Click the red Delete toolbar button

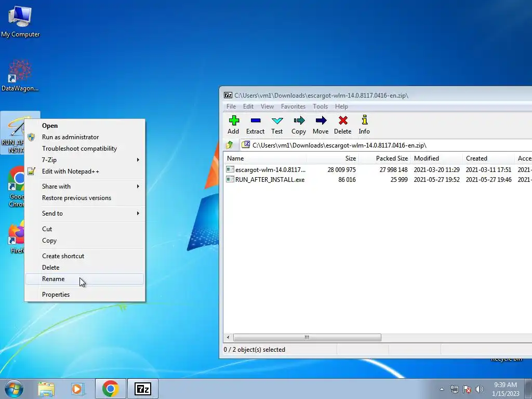click(x=343, y=125)
